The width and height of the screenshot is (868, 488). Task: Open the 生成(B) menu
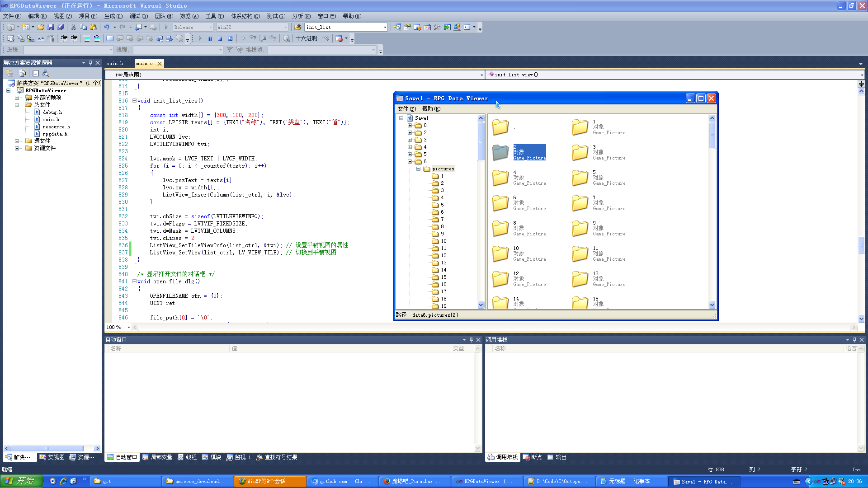coord(113,16)
